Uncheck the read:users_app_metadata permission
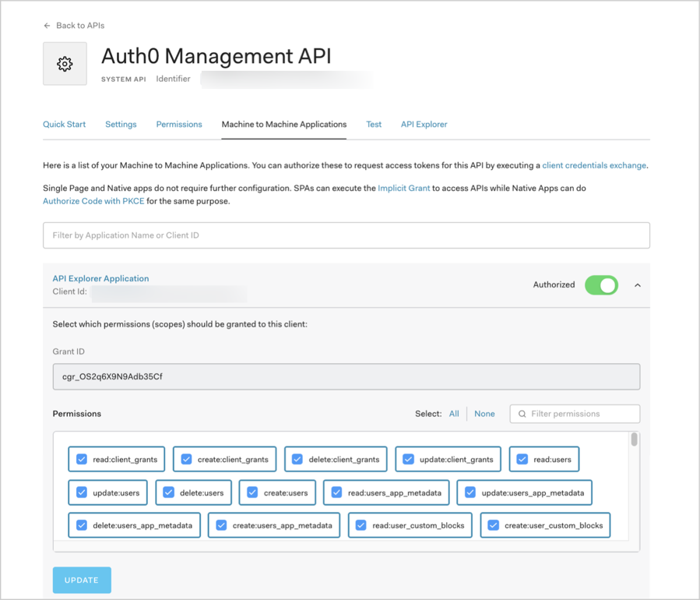Viewport: 700px width, 600px height. [336, 492]
